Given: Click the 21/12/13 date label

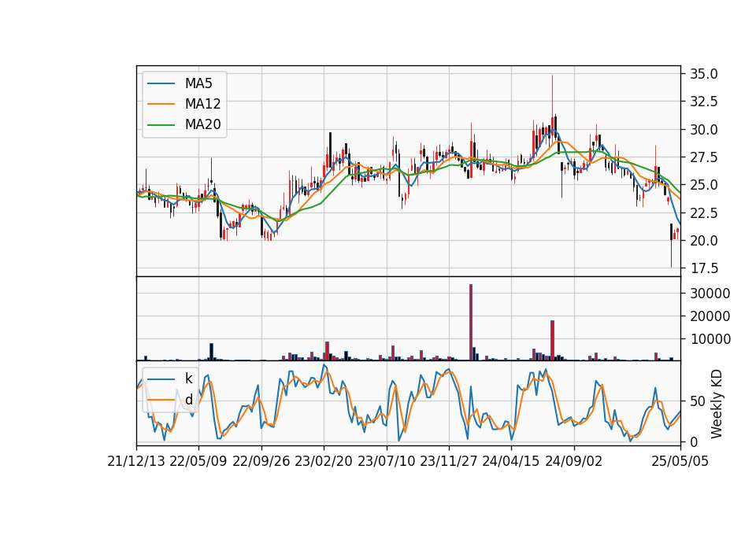Looking at the screenshot, I should click(x=136, y=461).
